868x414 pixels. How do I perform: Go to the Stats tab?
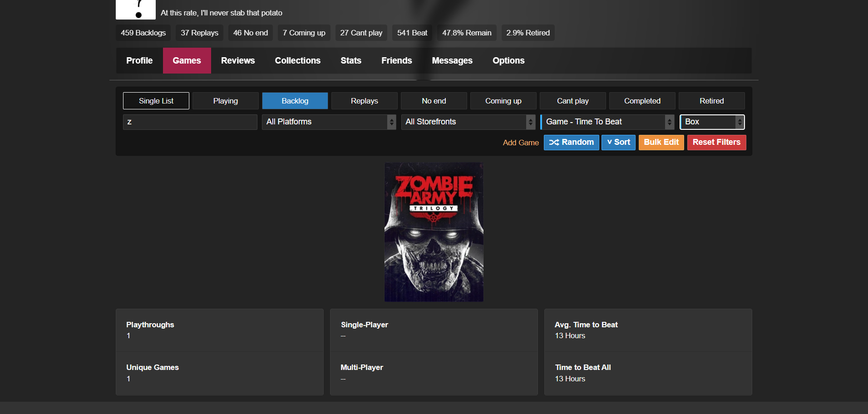(350, 61)
